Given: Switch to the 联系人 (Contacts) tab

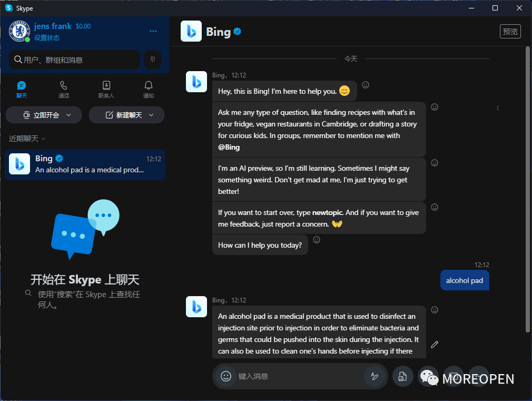Looking at the screenshot, I should pyautogui.click(x=106, y=90).
